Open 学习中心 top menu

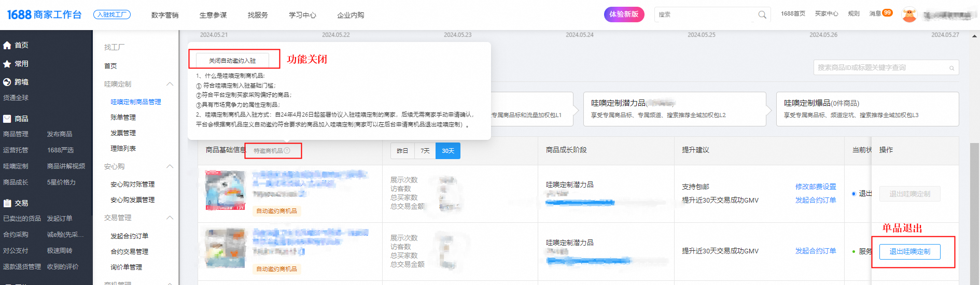(302, 15)
